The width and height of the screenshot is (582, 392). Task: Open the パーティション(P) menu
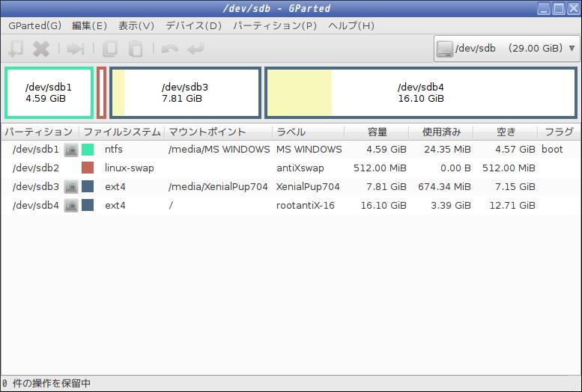[275, 25]
